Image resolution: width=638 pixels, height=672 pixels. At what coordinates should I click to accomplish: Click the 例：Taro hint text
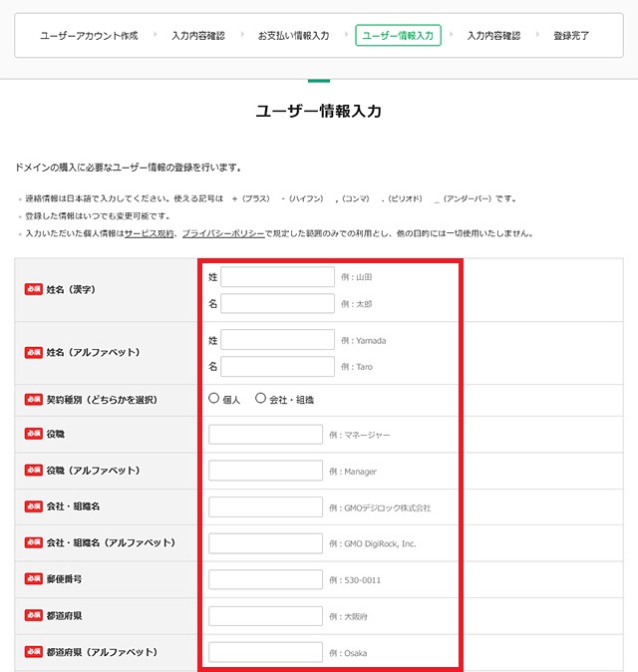coord(357,367)
